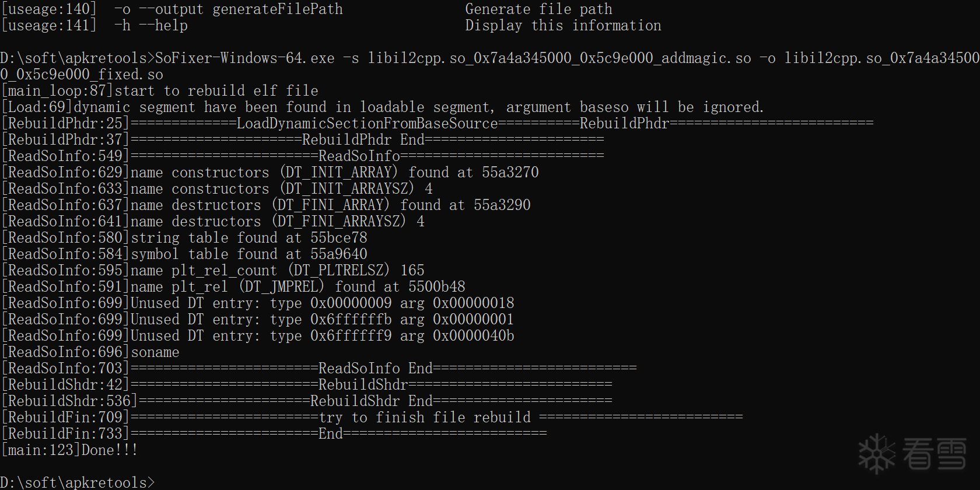Click the empty command prompt at bottom
Image resolution: width=980 pixels, height=490 pixels.
click(x=78, y=482)
